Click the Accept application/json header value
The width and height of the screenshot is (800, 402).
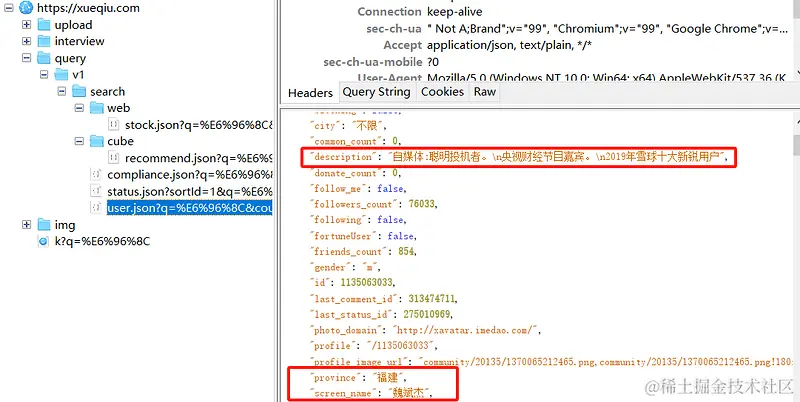509,45
